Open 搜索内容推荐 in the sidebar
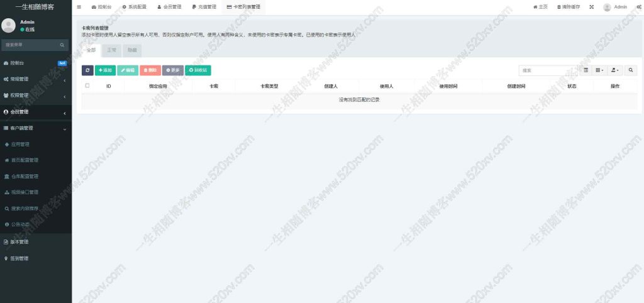 [x=36, y=208]
